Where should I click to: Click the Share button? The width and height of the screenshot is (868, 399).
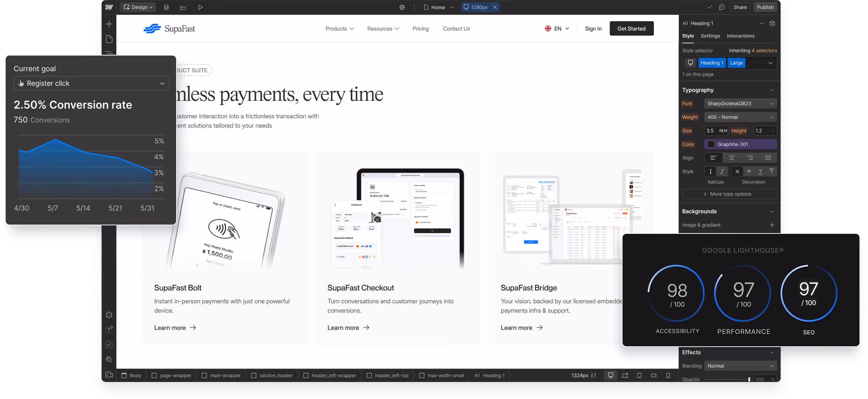click(x=740, y=7)
